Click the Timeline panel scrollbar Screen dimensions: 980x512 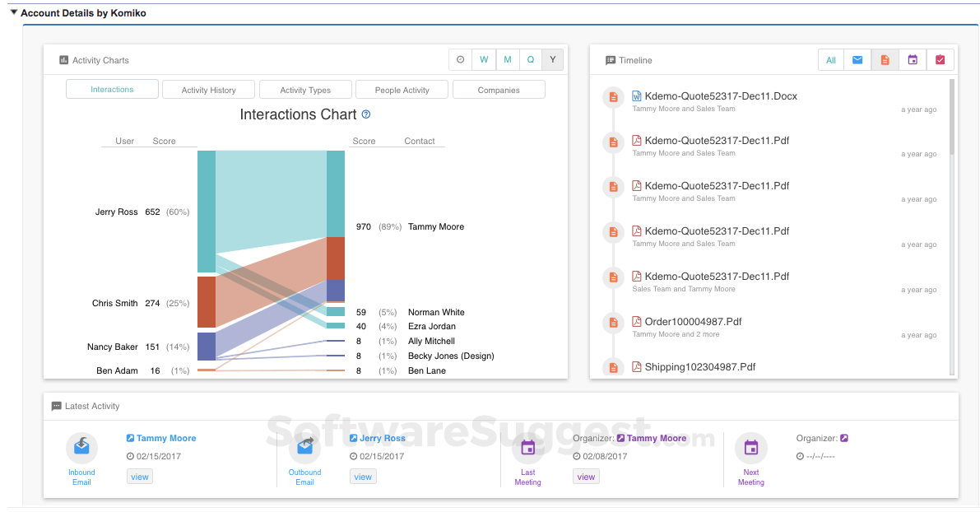pos(952,117)
